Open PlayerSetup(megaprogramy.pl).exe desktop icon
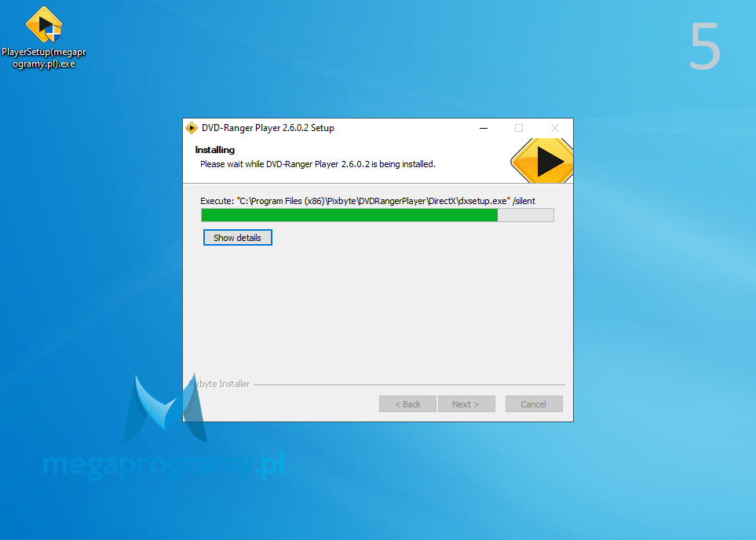The width and height of the screenshot is (756, 540). (44, 38)
